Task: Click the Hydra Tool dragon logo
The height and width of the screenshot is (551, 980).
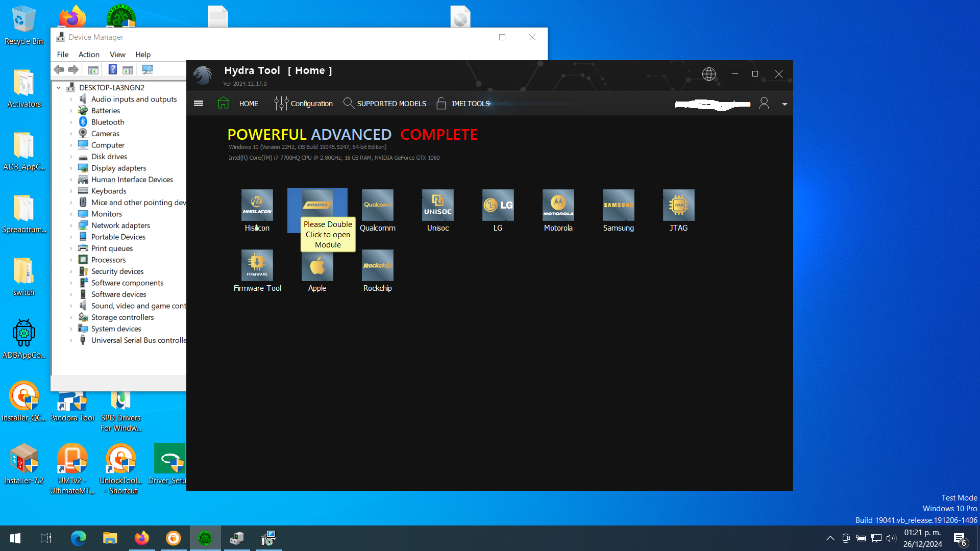Action: pyautogui.click(x=203, y=75)
